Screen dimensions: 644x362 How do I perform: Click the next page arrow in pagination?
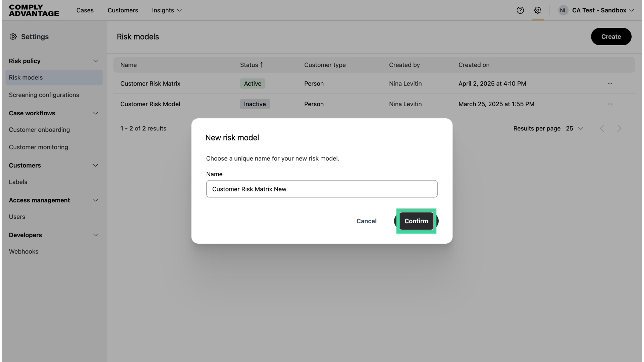coord(619,128)
